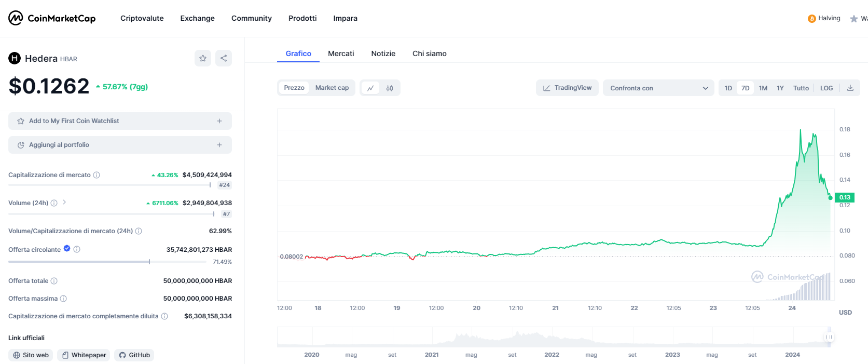Open the Confronta con dropdown
Viewport: 868px width, 364px height.
[x=658, y=88]
